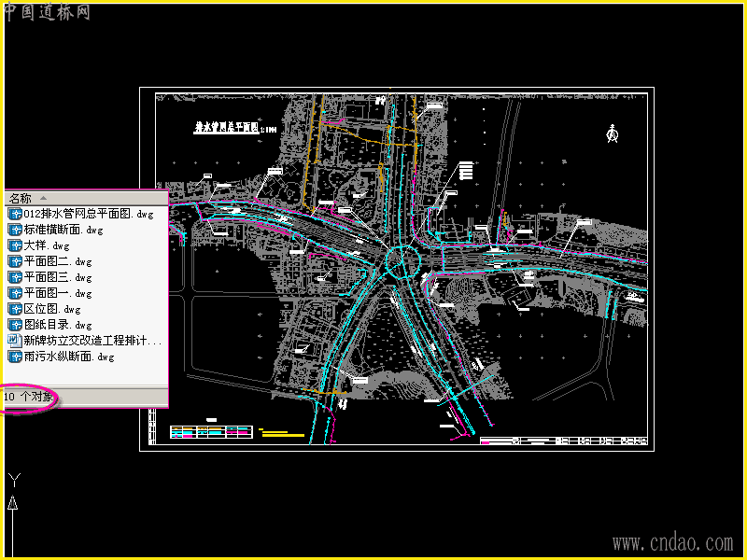
Task: Click the 大样.dwg file icon
Action: pyautogui.click(x=15, y=245)
